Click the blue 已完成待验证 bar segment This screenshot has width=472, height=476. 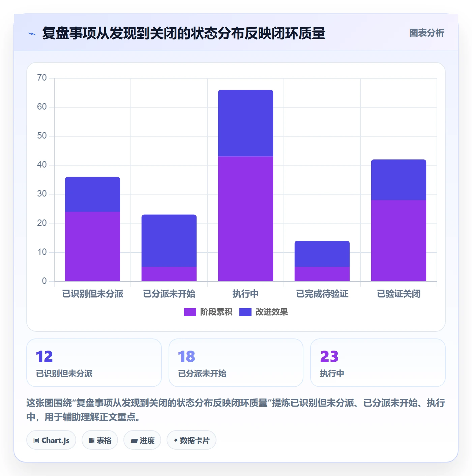322,254
